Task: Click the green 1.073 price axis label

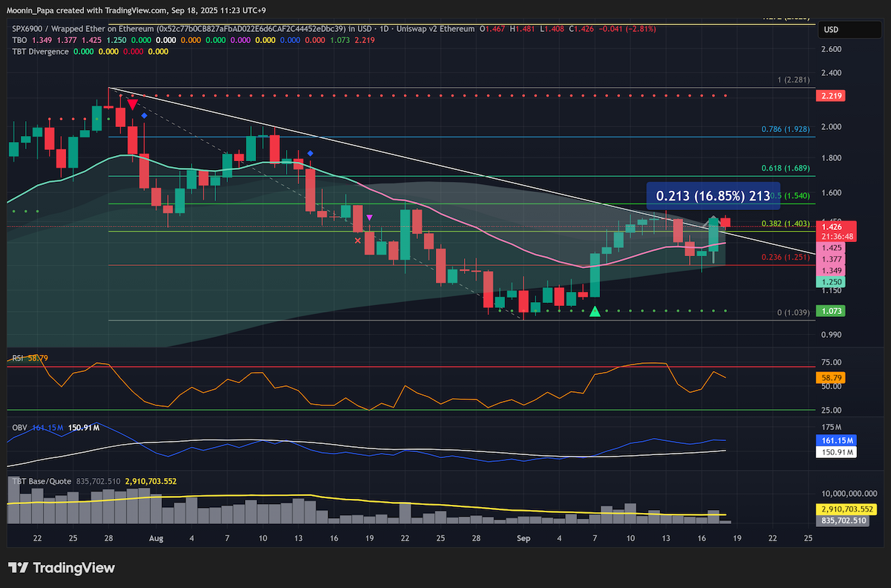Action: [x=830, y=311]
